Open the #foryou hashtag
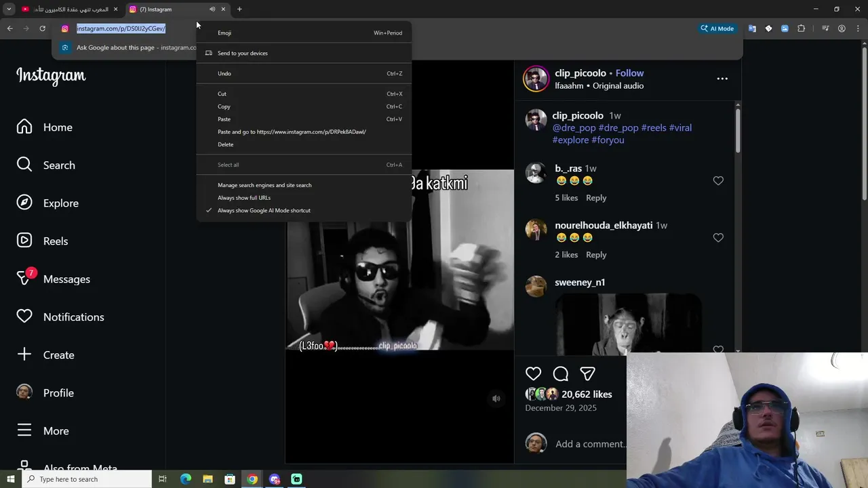This screenshot has width=868, height=488. (608, 140)
